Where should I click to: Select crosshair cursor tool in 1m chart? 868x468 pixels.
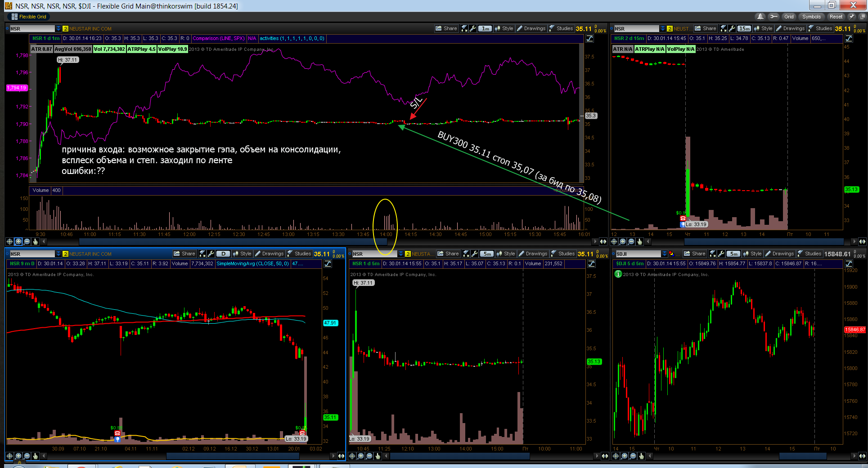tap(9, 241)
